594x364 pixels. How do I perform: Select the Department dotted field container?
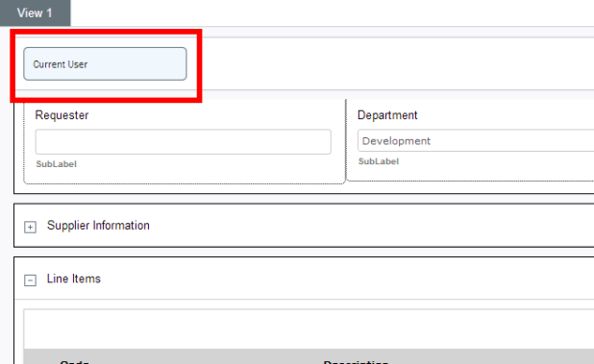[470, 140]
